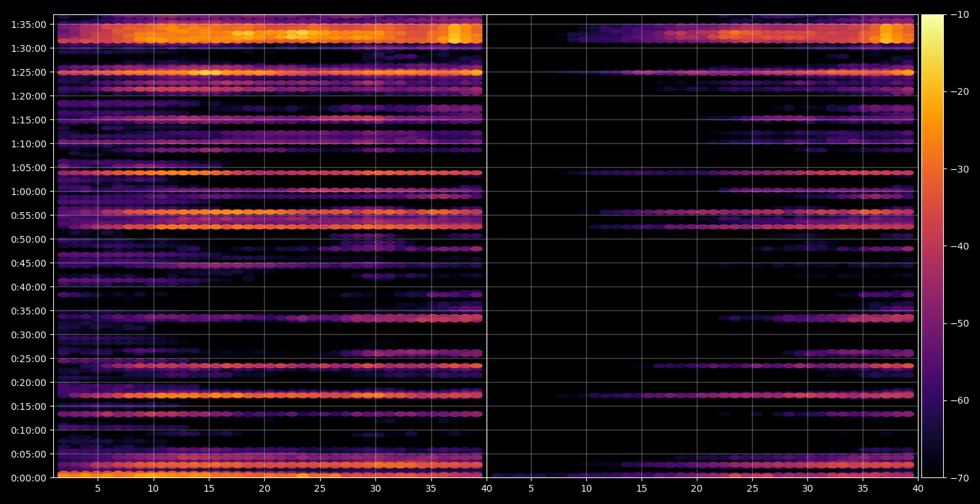Click the 1:10:00 y-axis tick label

point(29,144)
